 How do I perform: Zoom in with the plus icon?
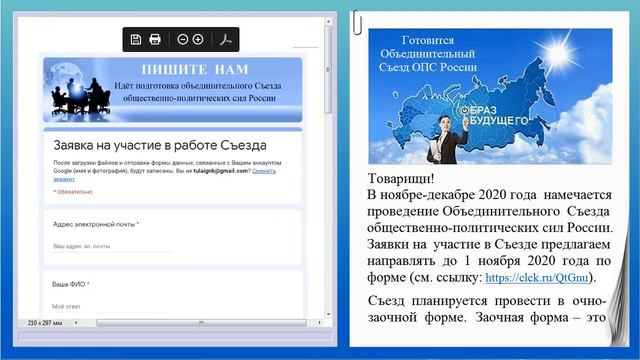point(198,39)
